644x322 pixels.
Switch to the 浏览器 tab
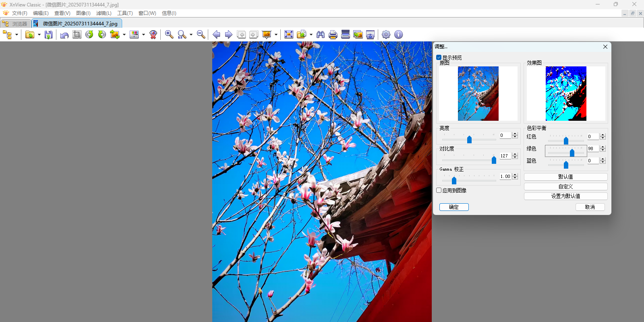[x=16, y=24]
